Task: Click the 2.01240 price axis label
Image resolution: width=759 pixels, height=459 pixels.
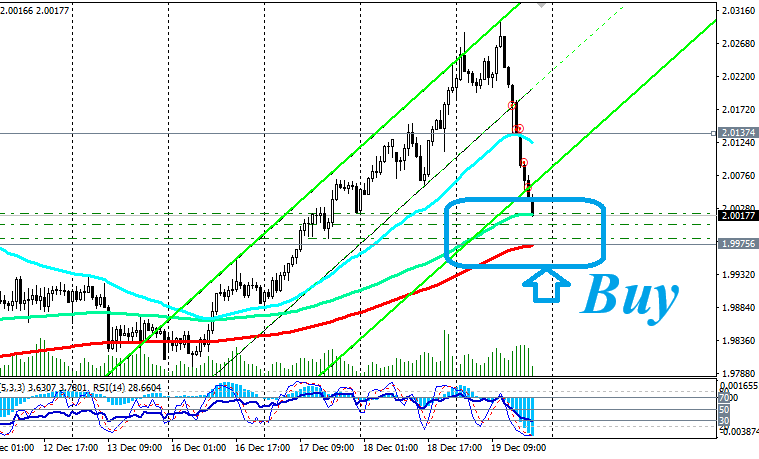Action: (x=738, y=142)
